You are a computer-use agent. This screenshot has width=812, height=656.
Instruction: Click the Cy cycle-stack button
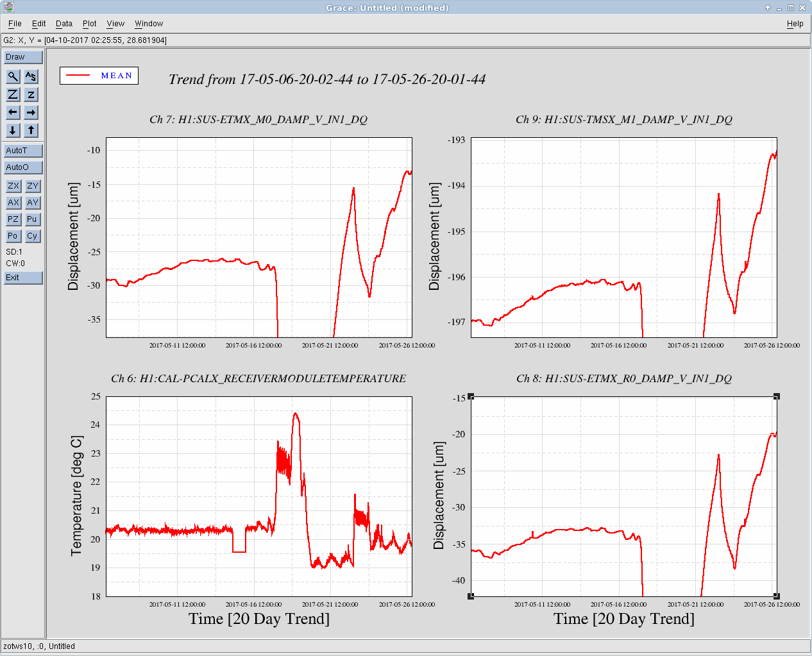coord(33,236)
